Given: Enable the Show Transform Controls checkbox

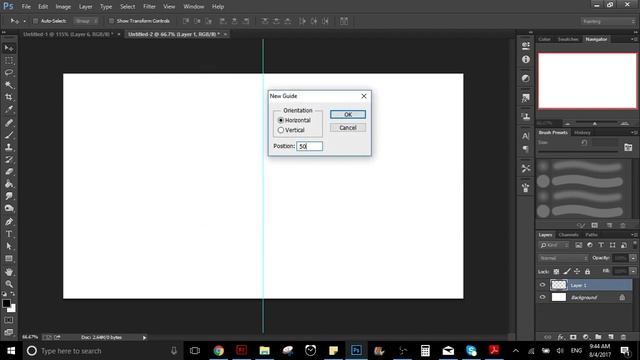Looking at the screenshot, I should (111, 21).
